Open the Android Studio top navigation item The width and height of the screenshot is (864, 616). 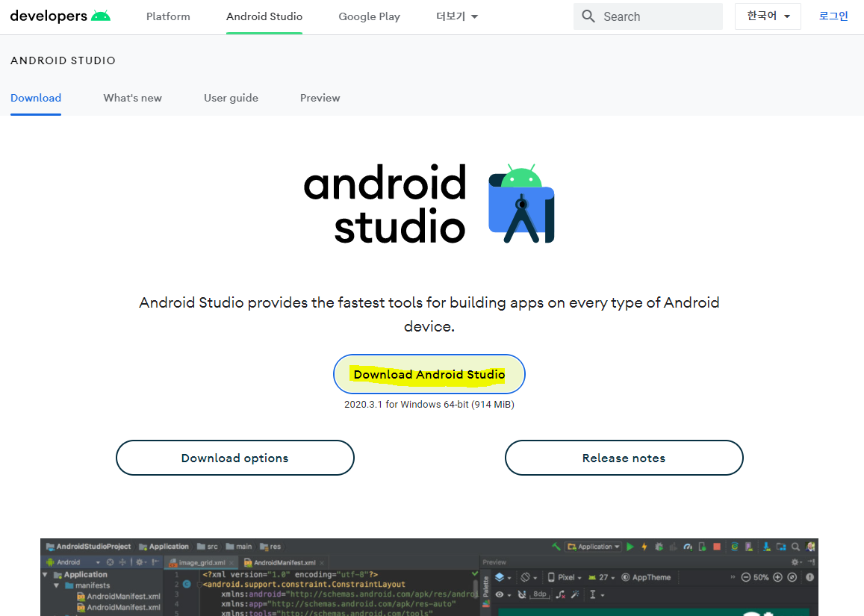coord(264,16)
